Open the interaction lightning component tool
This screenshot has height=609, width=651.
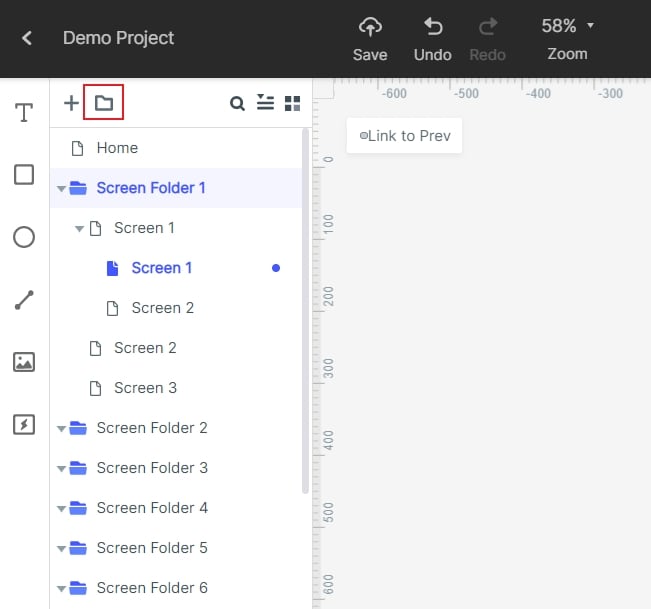tap(24, 425)
